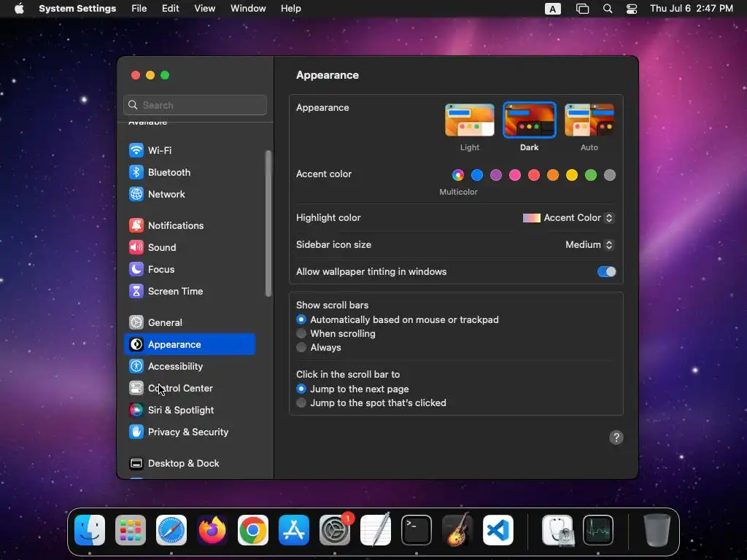Open TextEdit from the Dock
Screen dimensions: 747x560
tap(376, 530)
